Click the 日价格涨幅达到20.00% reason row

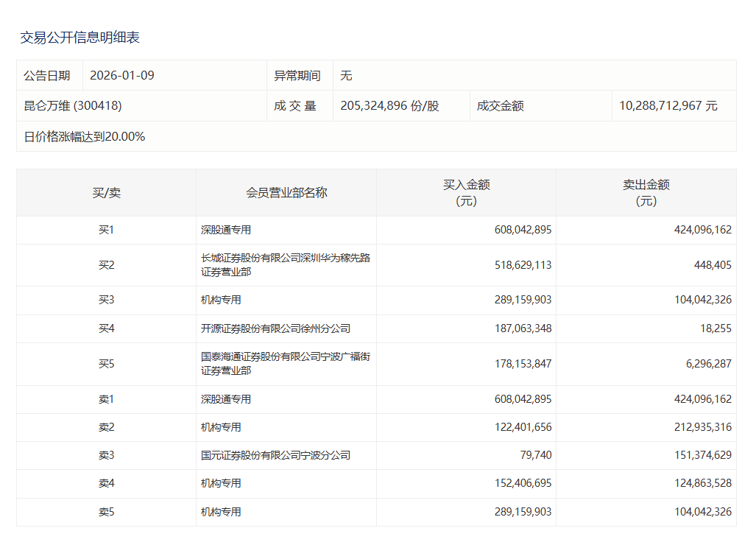pos(85,136)
